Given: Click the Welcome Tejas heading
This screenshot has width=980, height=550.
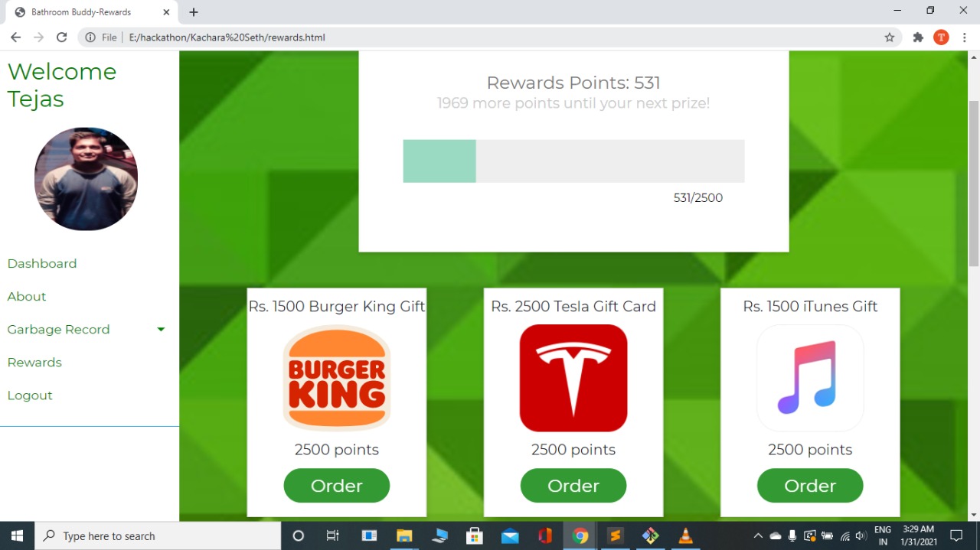Looking at the screenshot, I should pos(62,85).
